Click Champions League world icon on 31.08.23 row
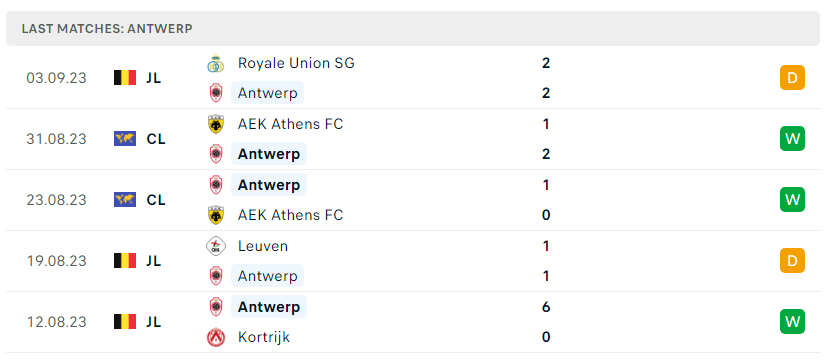The image size is (824, 362). pos(125,139)
